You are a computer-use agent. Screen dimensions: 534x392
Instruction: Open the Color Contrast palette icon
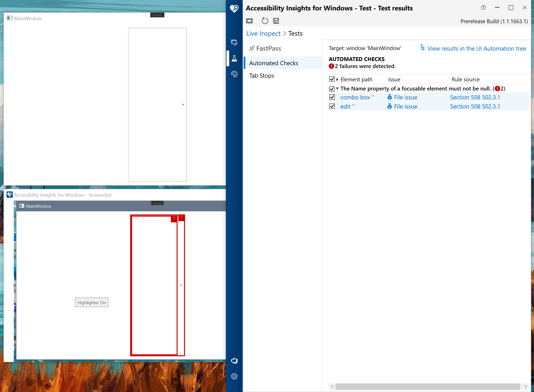(234, 74)
